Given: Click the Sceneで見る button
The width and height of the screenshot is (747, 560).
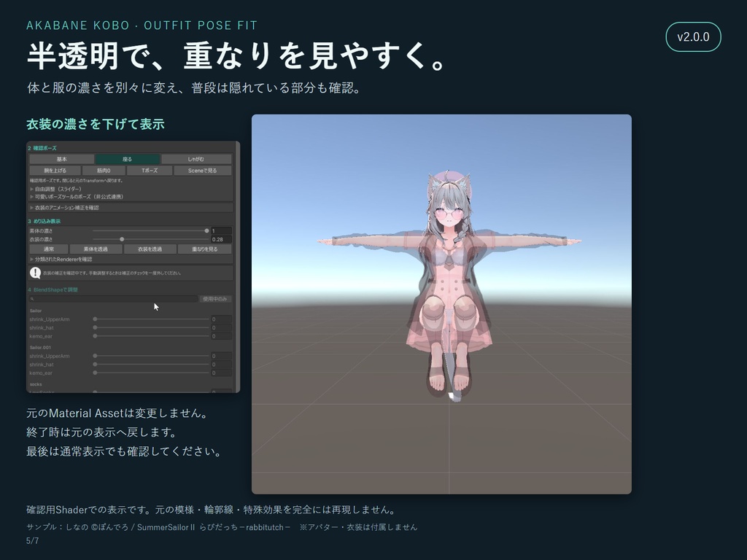Looking at the screenshot, I should click(203, 171).
